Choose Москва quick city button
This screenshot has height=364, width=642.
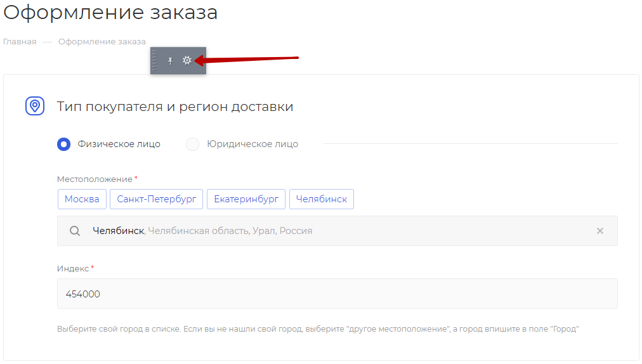coord(82,199)
